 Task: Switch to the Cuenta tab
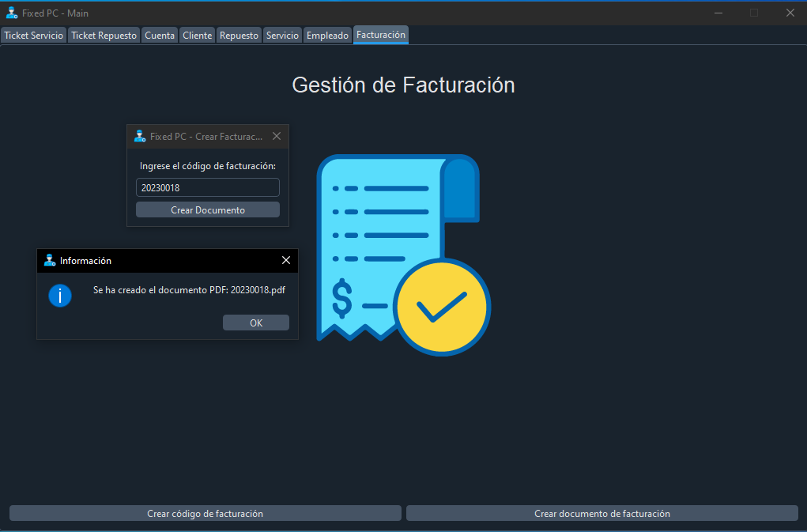tap(160, 35)
